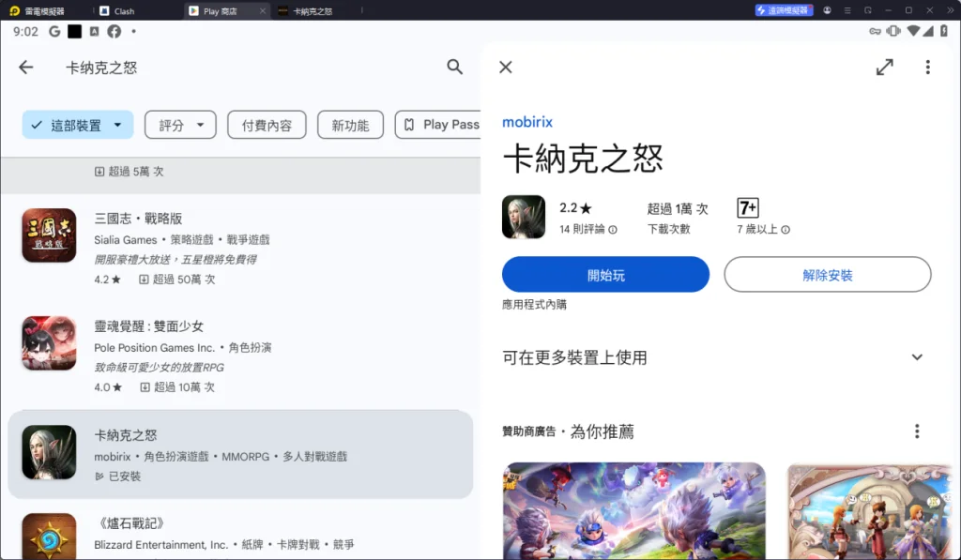Click the Wi-Fi status icon
The height and width of the screenshot is (560, 961).
click(x=913, y=31)
